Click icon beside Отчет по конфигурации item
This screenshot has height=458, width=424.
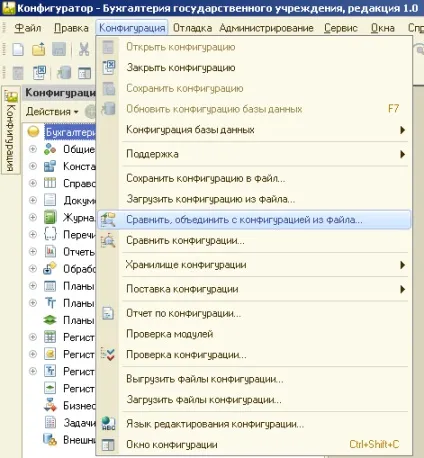coord(108,313)
